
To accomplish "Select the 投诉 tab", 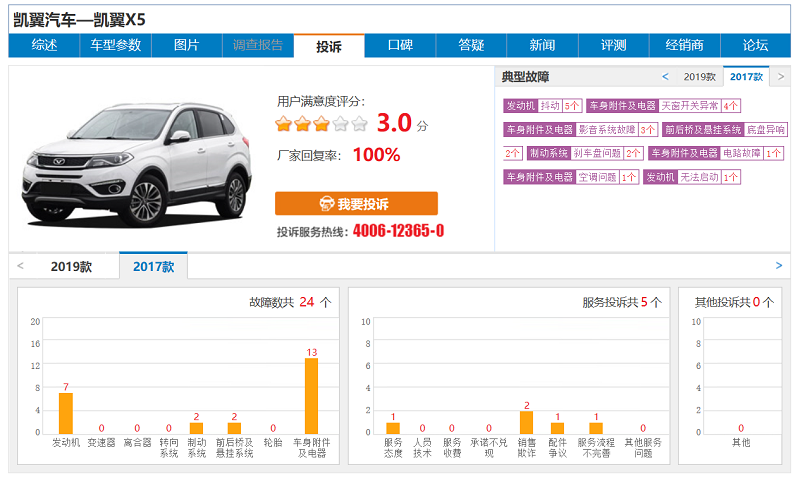I will tap(329, 46).
